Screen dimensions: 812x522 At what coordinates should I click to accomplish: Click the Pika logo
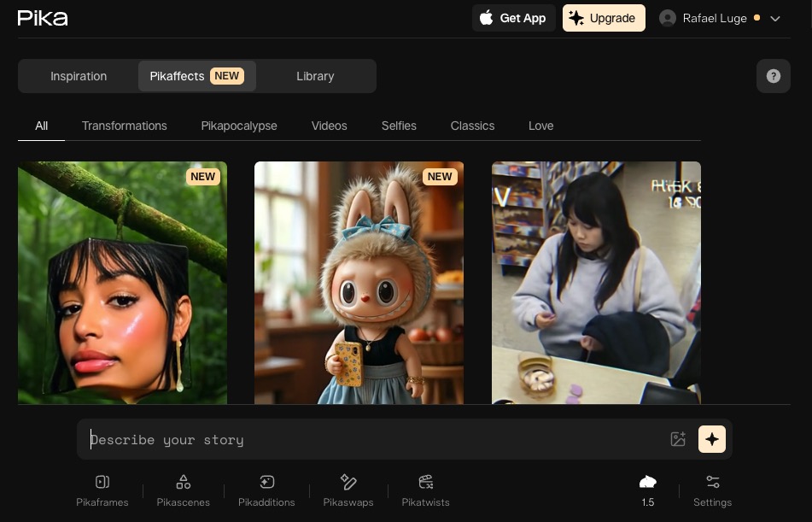[x=43, y=18]
